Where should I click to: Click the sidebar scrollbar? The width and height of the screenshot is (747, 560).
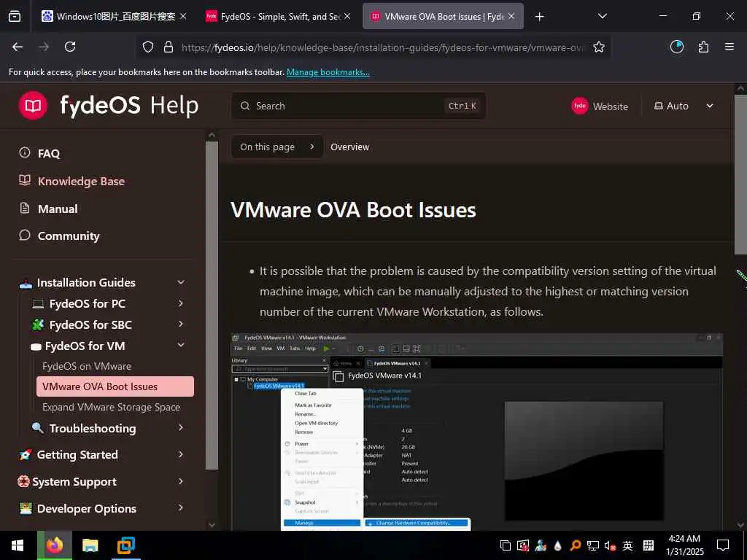pyautogui.click(x=212, y=305)
